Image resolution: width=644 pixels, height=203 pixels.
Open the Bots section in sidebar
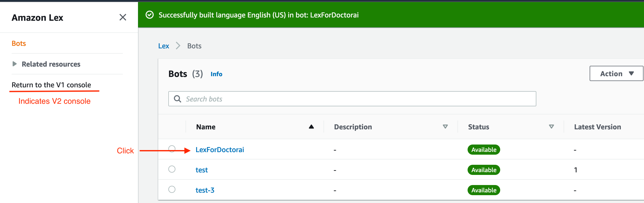click(19, 43)
